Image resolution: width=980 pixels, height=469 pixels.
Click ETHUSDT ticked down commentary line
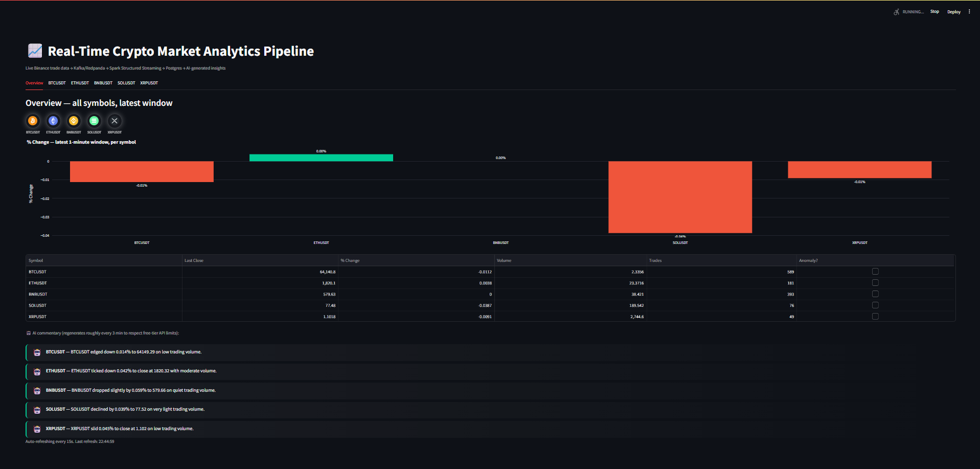[x=131, y=371]
